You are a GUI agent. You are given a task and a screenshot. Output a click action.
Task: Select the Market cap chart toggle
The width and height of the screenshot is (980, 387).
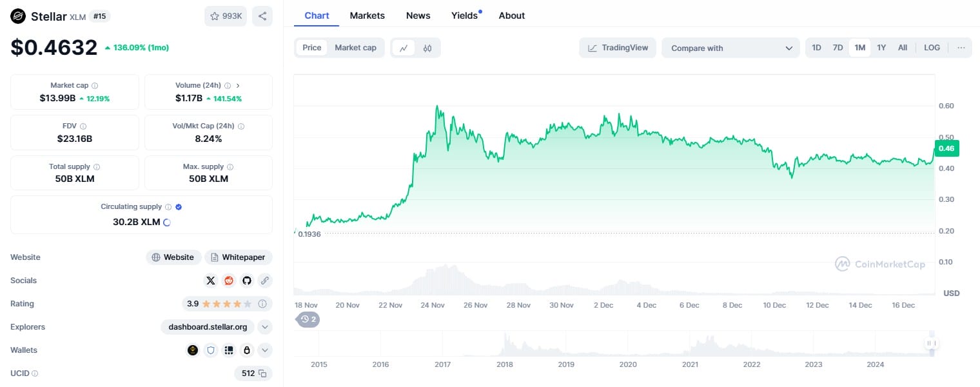click(x=355, y=48)
